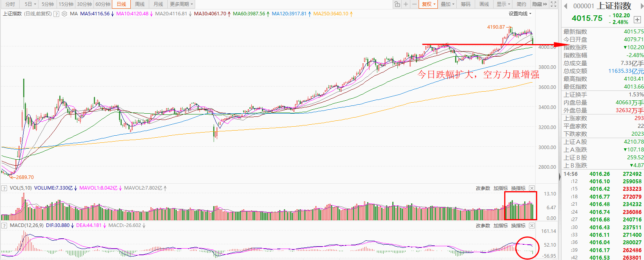This screenshot has height=260, width=644.
Task: Click 换指标 in the MACD panel
Action: [x=518, y=226]
